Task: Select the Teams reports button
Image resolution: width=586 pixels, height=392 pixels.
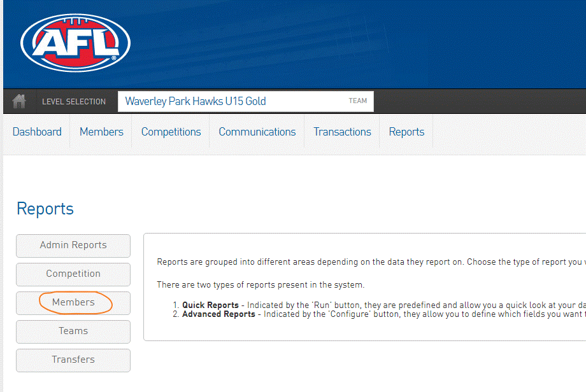Action: click(73, 331)
